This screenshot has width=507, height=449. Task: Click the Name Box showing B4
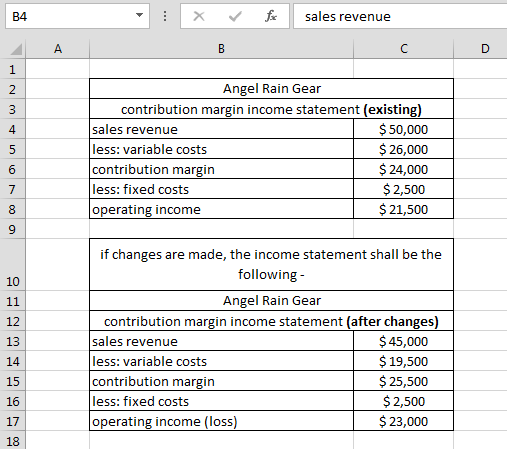pos(77,16)
